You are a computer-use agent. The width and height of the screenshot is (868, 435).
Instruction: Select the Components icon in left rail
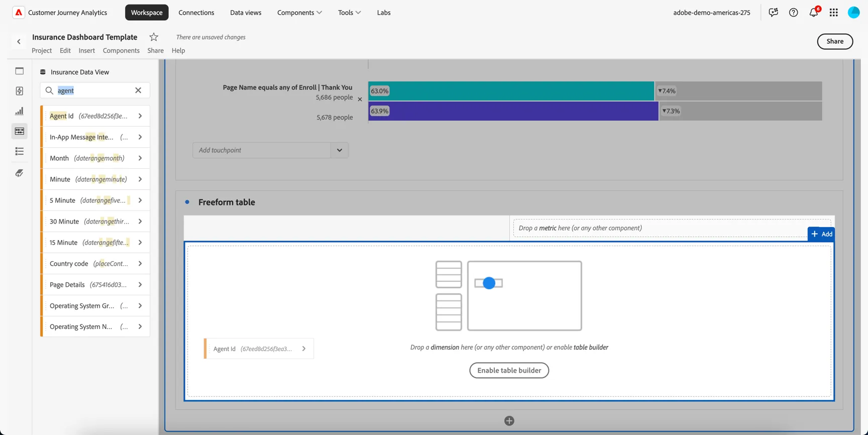click(20, 131)
